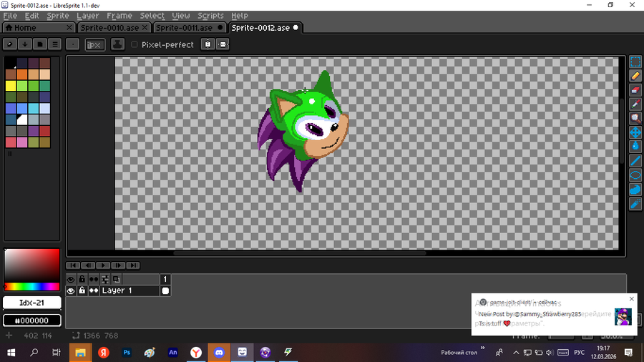Open timeline settings icon in header

pyautogui.click(x=105, y=280)
